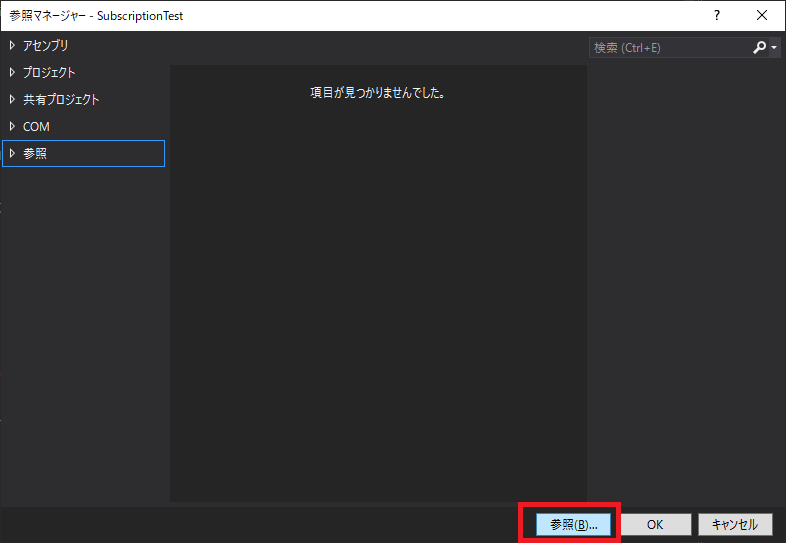Open help via the question mark icon
This screenshot has width=786, height=543.
(x=717, y=16)
